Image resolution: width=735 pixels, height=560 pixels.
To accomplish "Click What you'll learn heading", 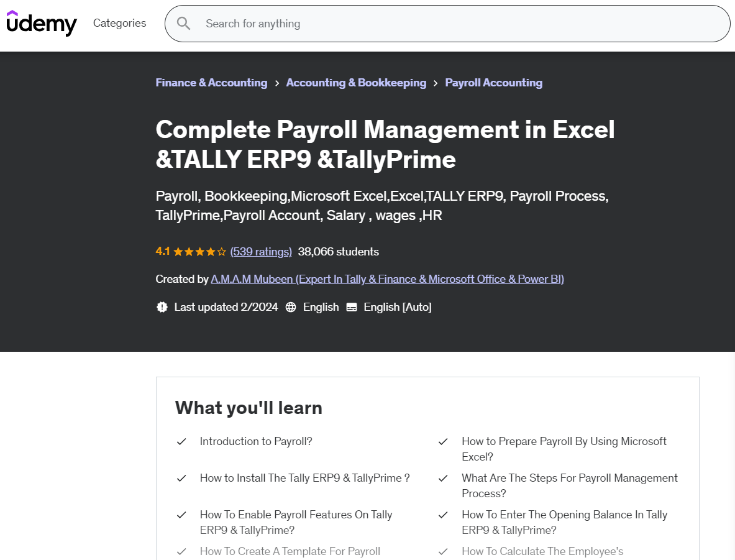I will point(249,408).
